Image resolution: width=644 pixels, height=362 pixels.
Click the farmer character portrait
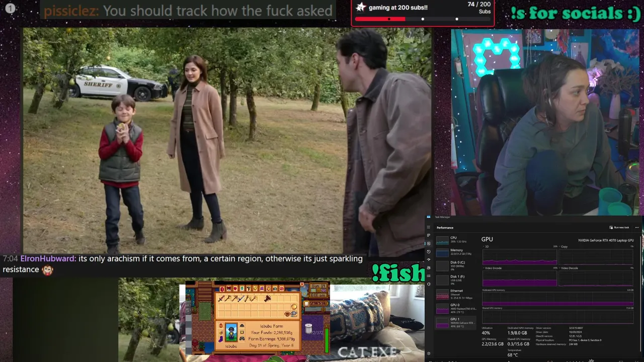pos(231,333)
